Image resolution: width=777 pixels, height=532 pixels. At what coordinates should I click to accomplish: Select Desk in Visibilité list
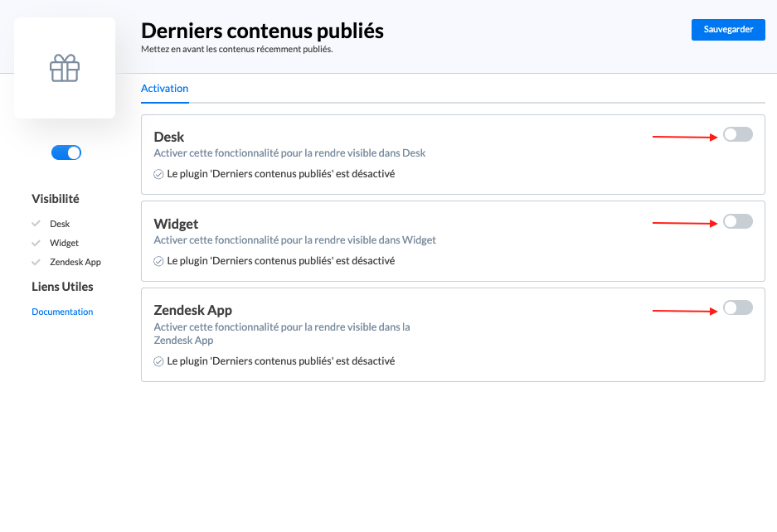60,225
